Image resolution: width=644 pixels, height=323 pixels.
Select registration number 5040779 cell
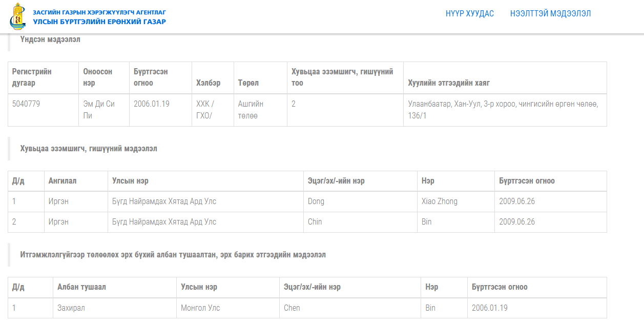pyautogui.click(x=26, y=104)
